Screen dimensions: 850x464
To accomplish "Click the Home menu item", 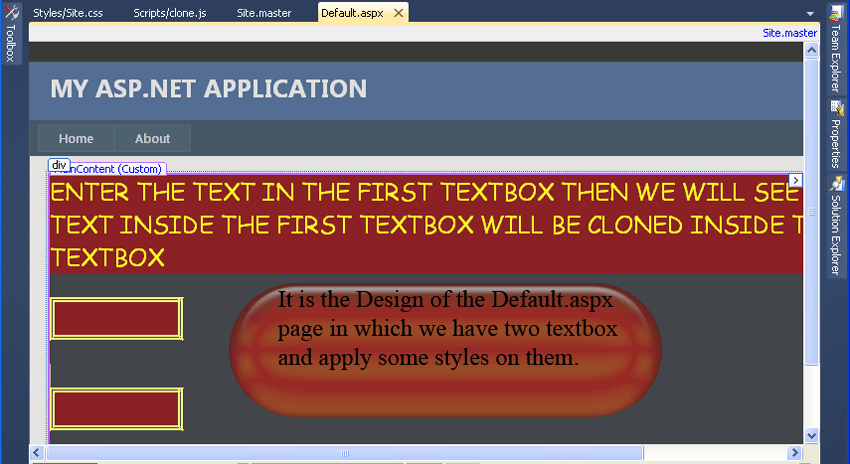I will pos(76,138).
